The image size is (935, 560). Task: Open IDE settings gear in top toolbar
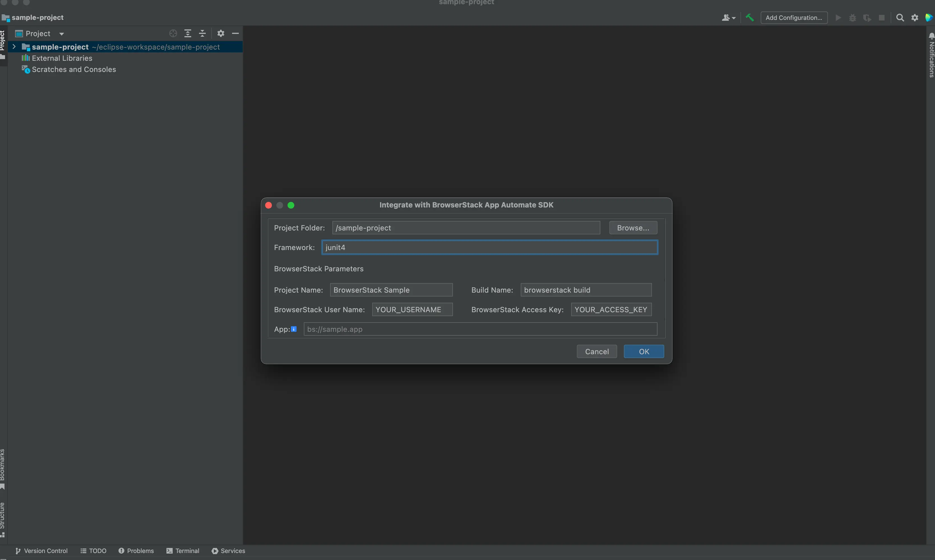pyautogui.click(x=915, y=18)
